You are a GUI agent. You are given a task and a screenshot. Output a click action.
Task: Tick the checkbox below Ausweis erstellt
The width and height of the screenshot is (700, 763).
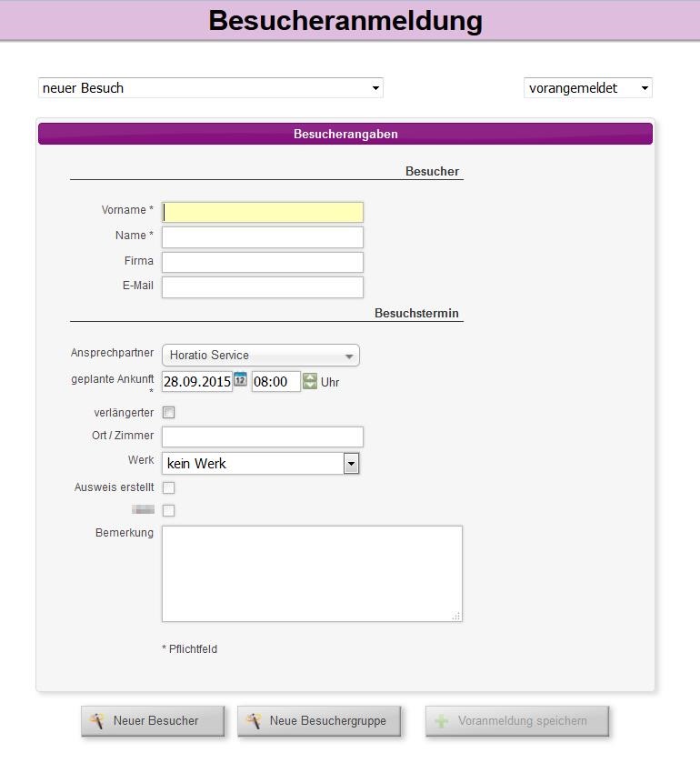(168, 510)
